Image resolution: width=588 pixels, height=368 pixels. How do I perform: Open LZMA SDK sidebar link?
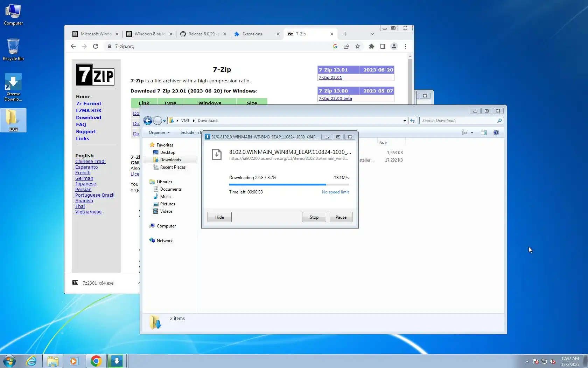pos(89,110)
